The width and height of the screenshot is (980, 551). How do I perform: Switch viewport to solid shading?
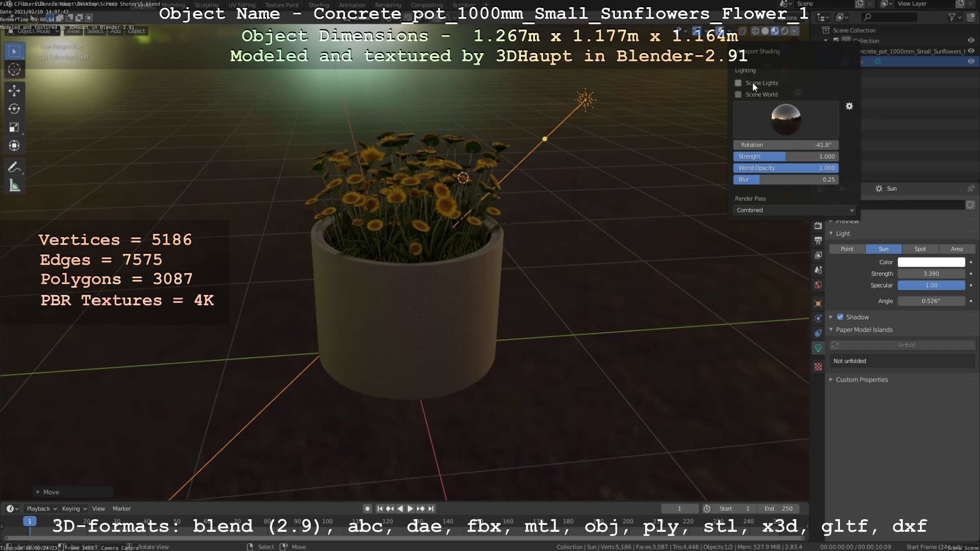[x=765, y=31]
